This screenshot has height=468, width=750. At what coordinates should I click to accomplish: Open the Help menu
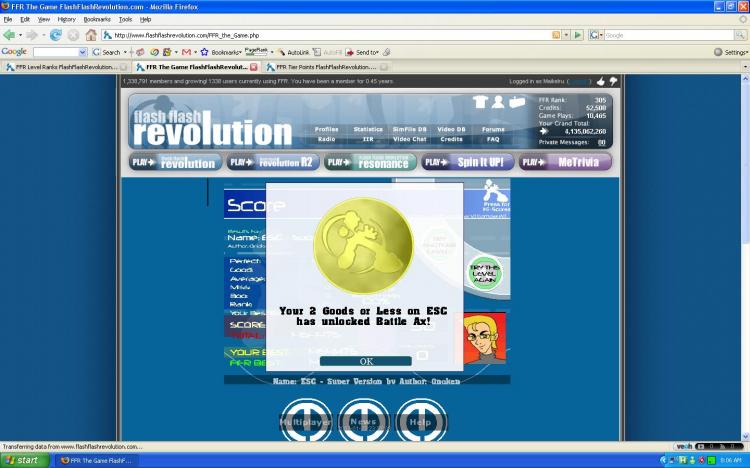coord(145,20)
